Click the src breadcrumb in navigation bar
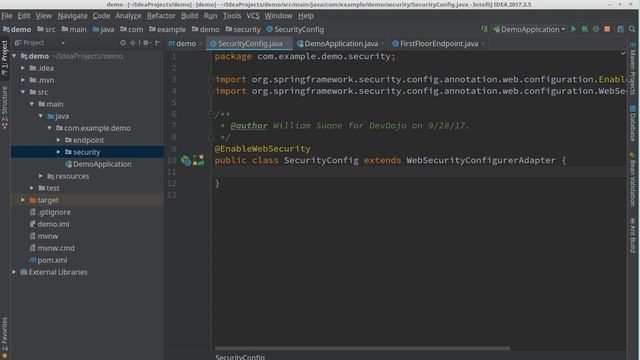This screenshot has height=360, width=640. (x=46, y=29)
